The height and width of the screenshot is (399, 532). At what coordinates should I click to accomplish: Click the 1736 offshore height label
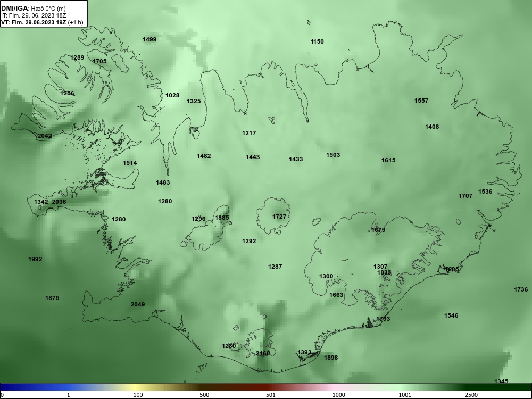point(521,289)
